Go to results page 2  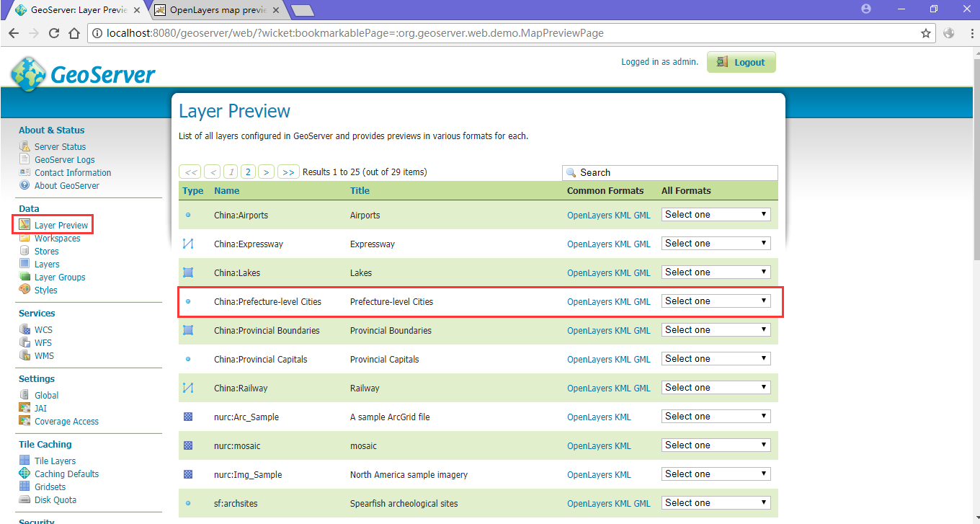248,172
